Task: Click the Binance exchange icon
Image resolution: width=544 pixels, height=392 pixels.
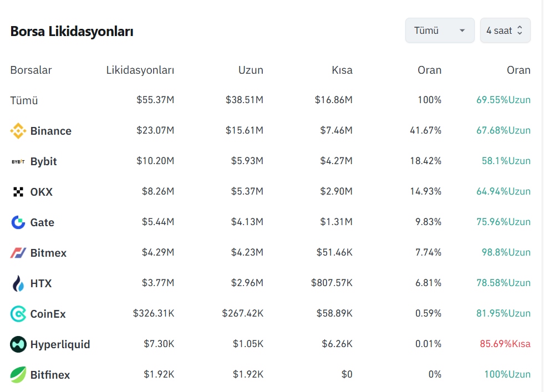Action: click(x=17, y=131)
